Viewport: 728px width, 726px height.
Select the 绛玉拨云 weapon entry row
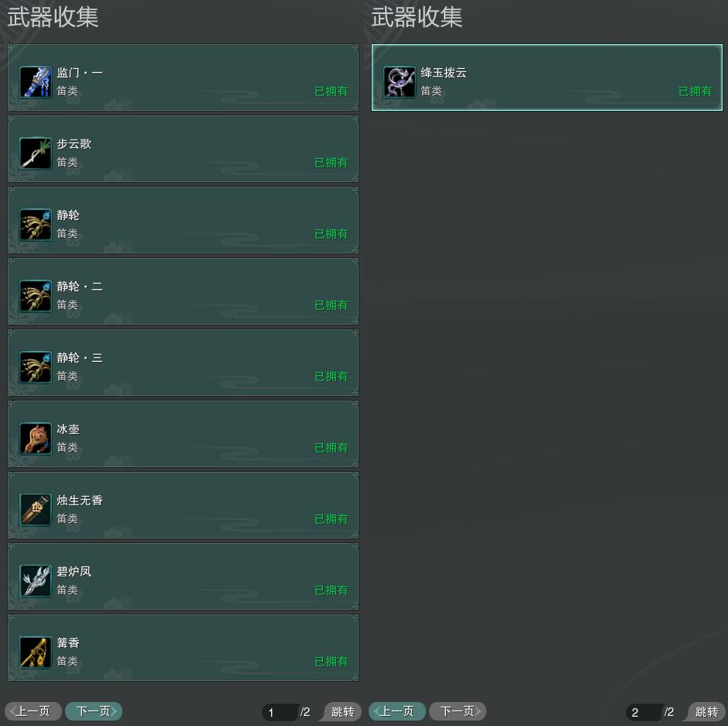[x=547, y=77]
